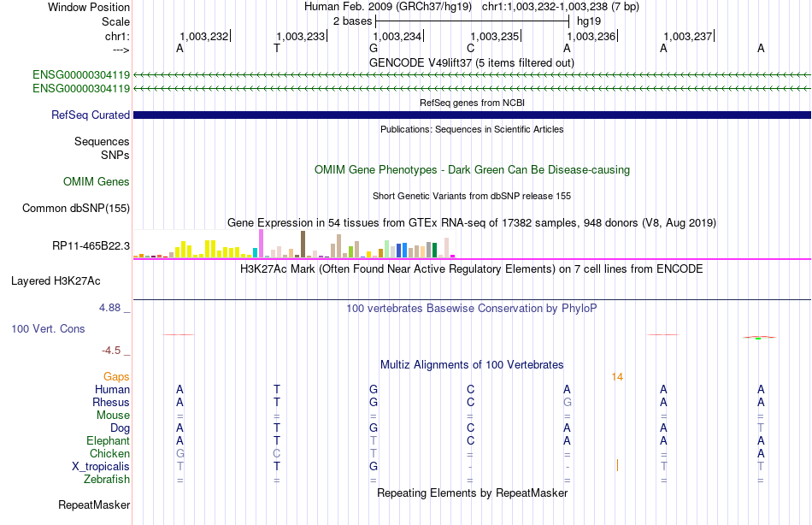
Task: Click the Sequences track label
Action: (102, 141)
